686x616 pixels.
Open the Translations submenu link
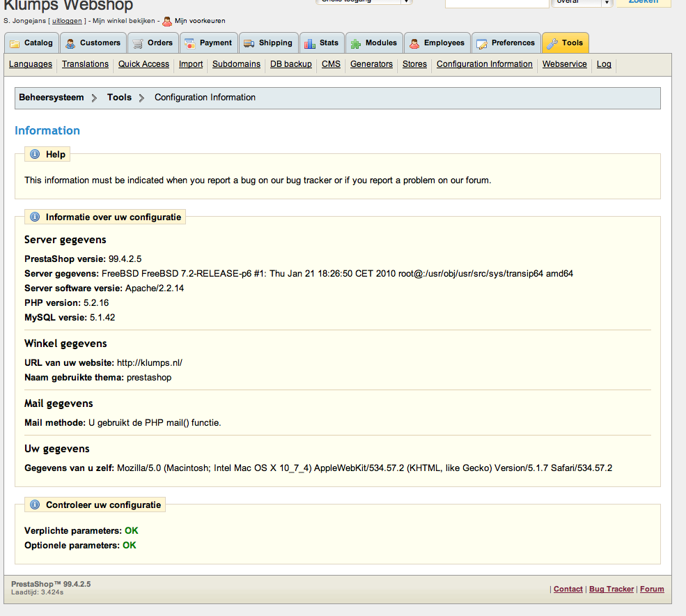coord(85,64)
